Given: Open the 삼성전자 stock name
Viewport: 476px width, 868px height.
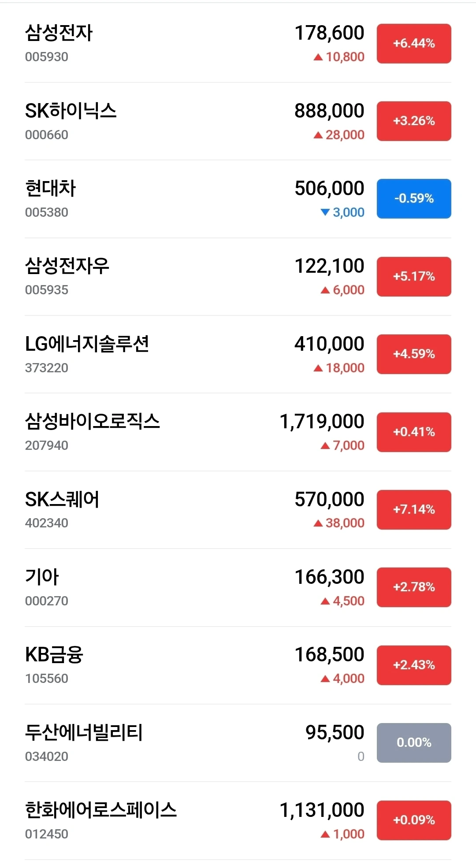Looking at the screenshot, I should pos(59,33).
